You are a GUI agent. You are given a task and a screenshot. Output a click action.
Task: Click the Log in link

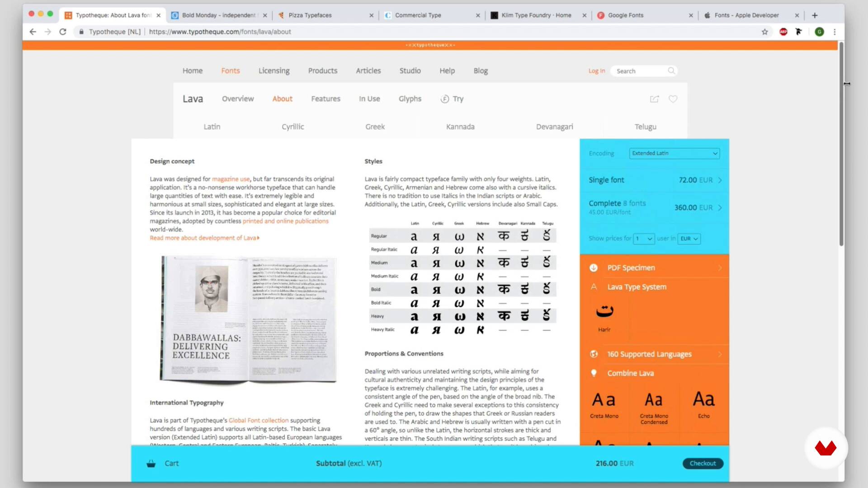click(597, 71)
